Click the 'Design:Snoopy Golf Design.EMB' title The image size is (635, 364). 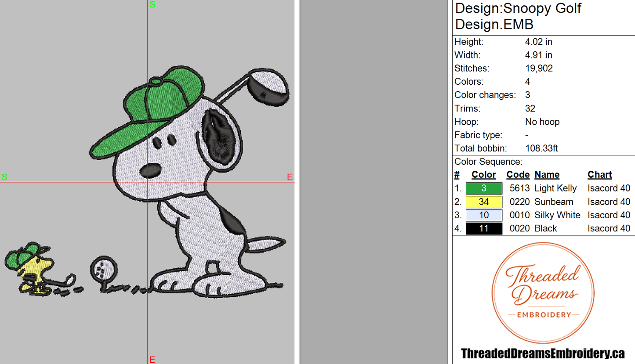point(519,16)
